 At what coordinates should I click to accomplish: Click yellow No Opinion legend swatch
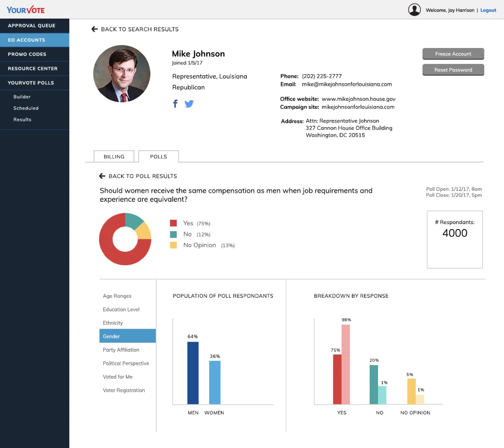click(174, 245)
